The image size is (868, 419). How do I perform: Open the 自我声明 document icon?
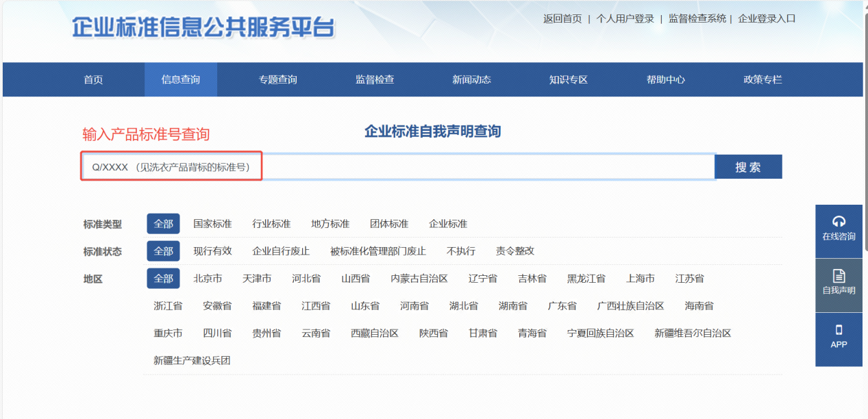(x=839, y=276)
